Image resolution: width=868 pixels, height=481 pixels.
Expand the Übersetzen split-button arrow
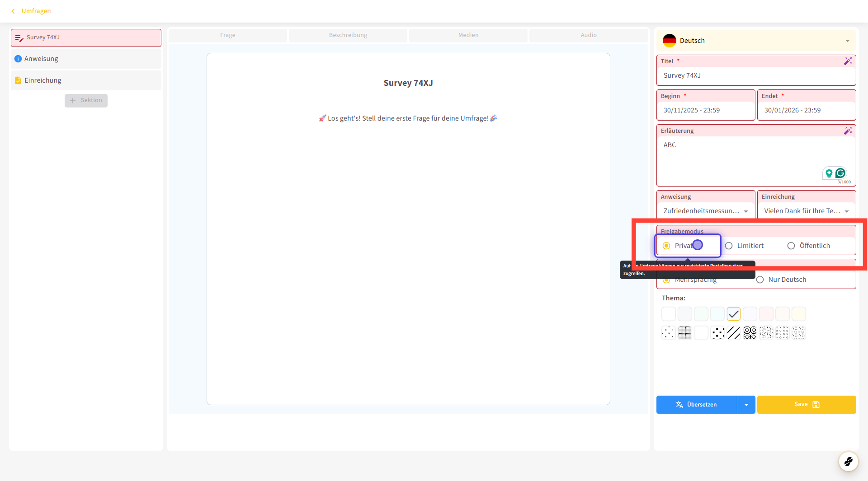[x=746, y=405]
